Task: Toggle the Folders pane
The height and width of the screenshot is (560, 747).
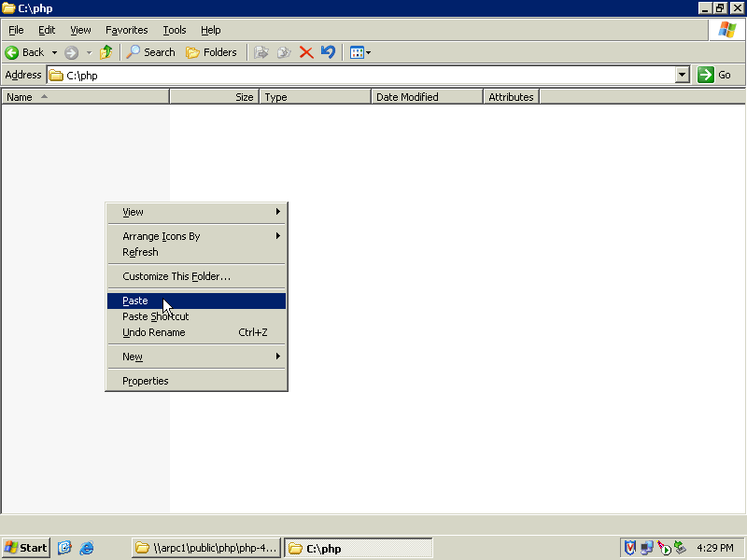Action: tap(211, 52)
